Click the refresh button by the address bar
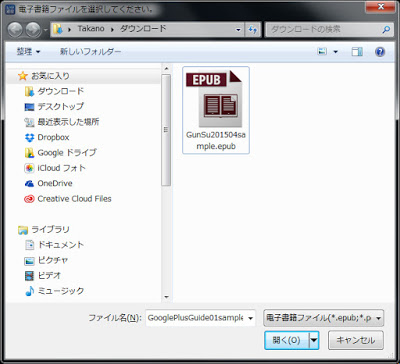Viewport: 400px width, 364px height. 253,30
